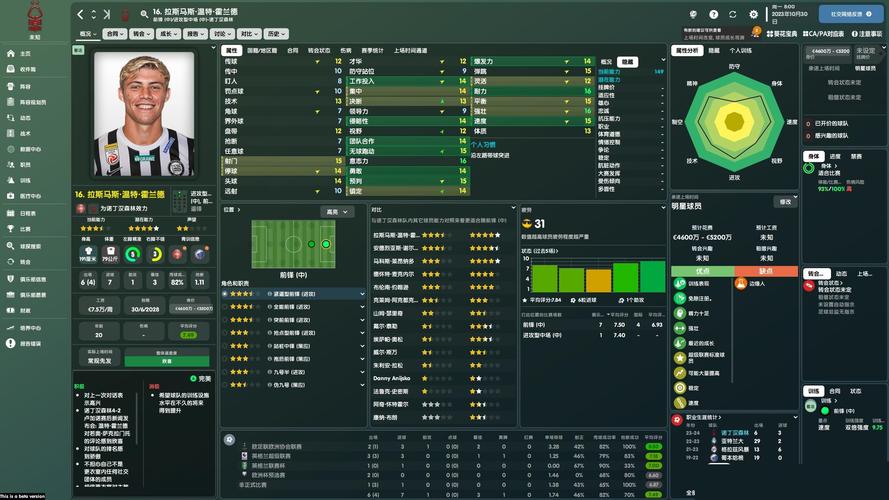889x500 pixels.
Task: Open the 转会 dropdown in the top menu
Action: point(141,33)
